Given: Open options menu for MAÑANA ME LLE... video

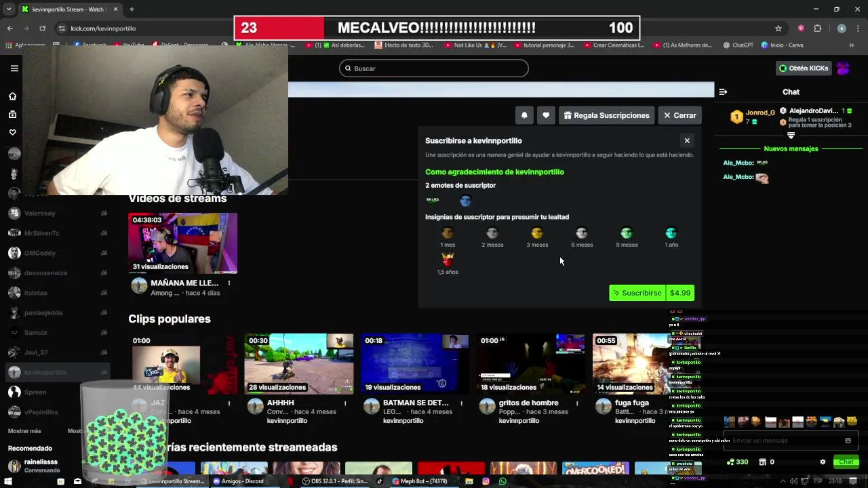Looking at the screenshot, I should (229, 283).
